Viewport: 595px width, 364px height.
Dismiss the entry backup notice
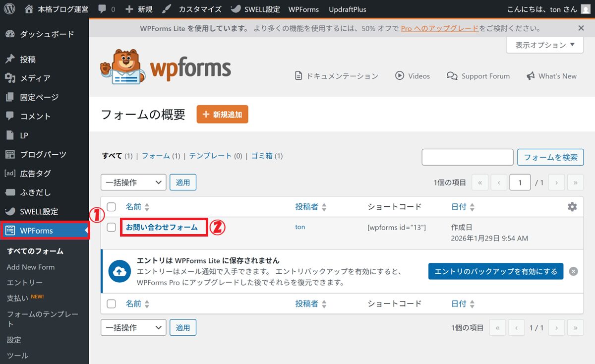pyautogui.click(x=573, y=271)
